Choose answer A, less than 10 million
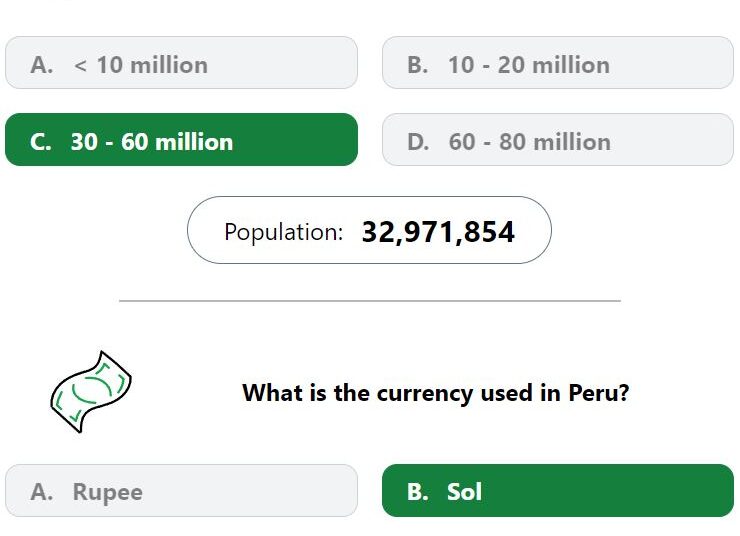 [181, 62]
